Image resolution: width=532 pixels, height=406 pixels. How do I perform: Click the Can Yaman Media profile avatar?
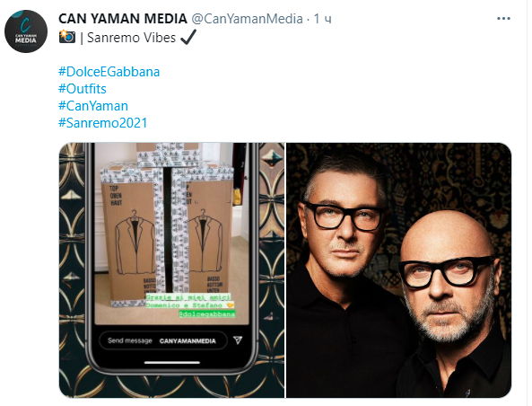click(26, 31)
